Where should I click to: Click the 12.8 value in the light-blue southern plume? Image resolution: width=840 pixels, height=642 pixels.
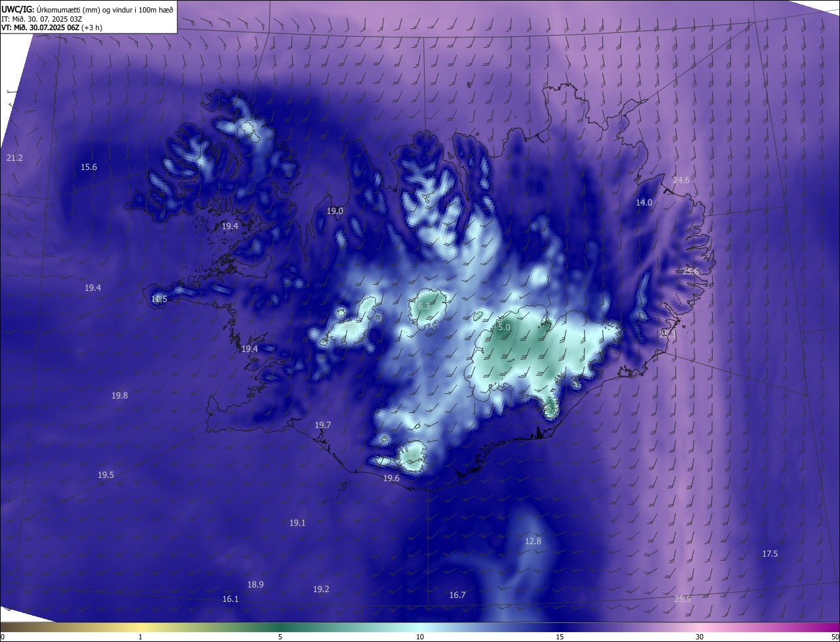point(533,542)
